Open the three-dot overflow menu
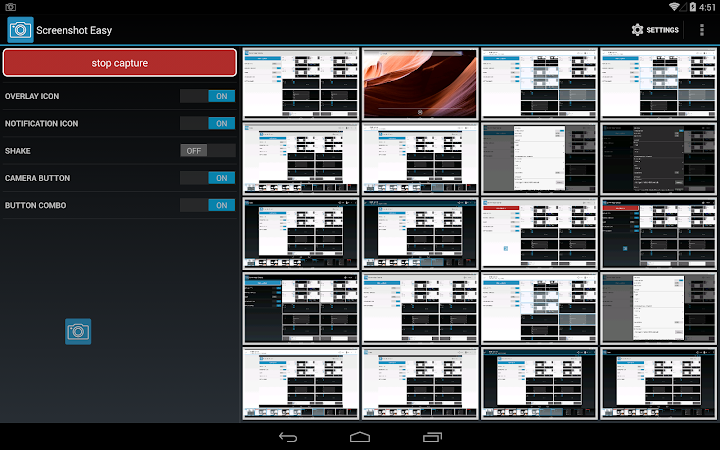720x450 pixels. [702, 30]
